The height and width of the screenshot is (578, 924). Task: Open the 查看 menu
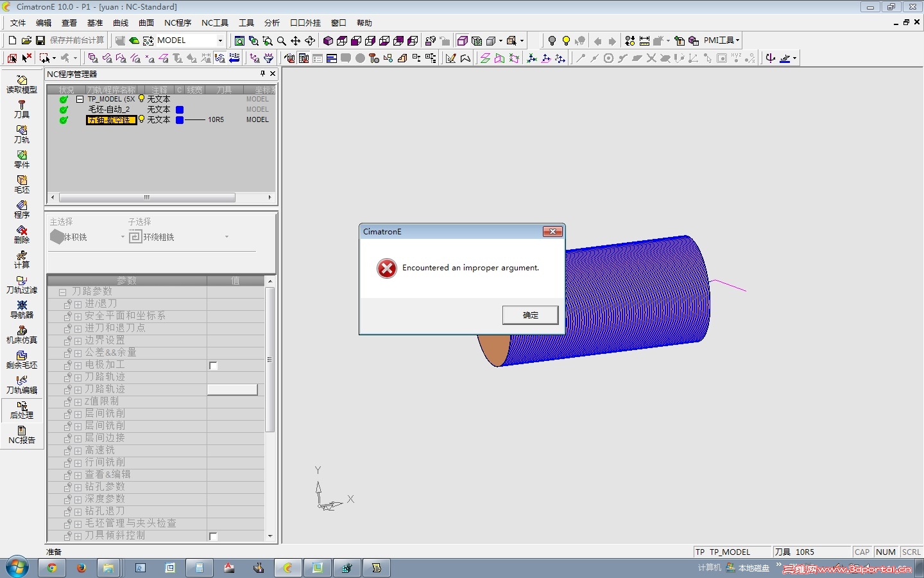(x=69, y=22)
